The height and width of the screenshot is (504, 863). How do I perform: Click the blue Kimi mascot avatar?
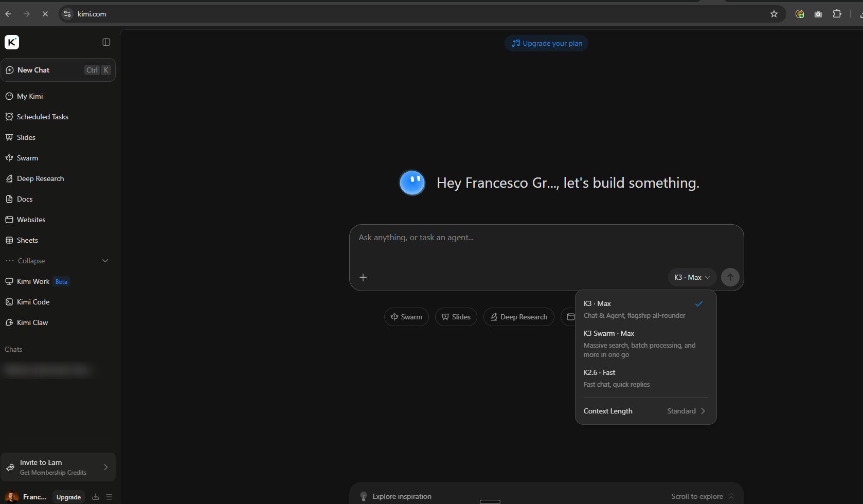412,183
